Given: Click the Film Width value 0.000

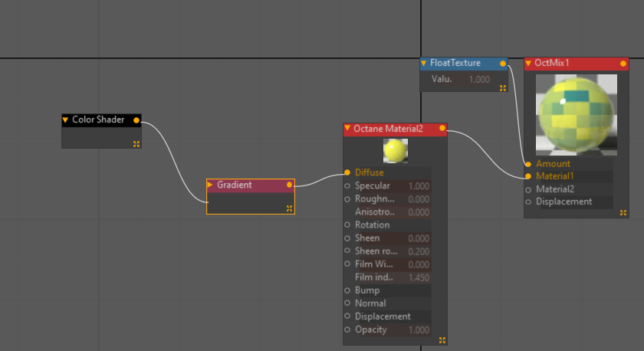Looking at the screenshot, I should click(x=419, y=264).
